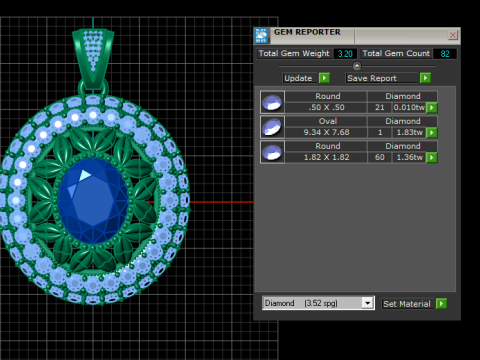
Task: Click green arrow beside 0.010tw
Action: [432, 108]
